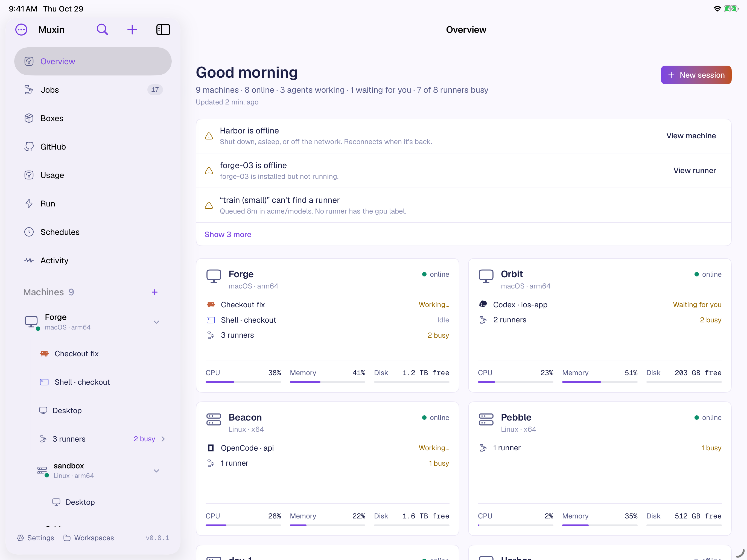Viewport: 747px width, 560px height.
Task: Click Orbit Memory usage bar
Action: point(600,382)
